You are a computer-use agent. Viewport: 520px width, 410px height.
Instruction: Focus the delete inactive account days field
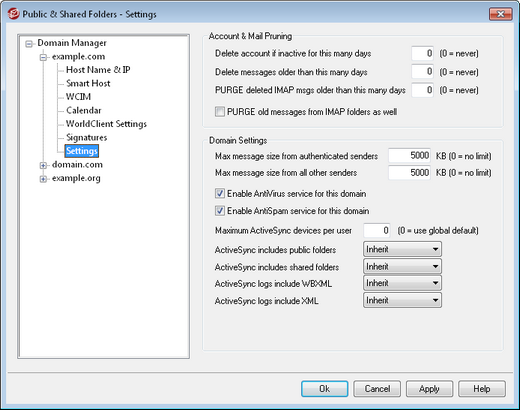click(x=422, y=53)
